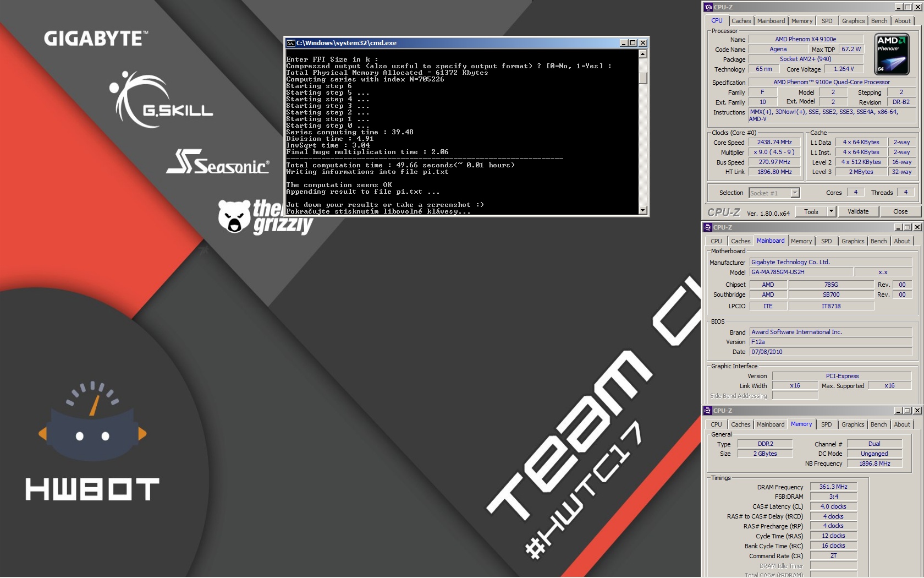The image size is (924, 578).
Task: Click the Level 3 cache value 2 MBytes
Action: [x=861, y=172]
